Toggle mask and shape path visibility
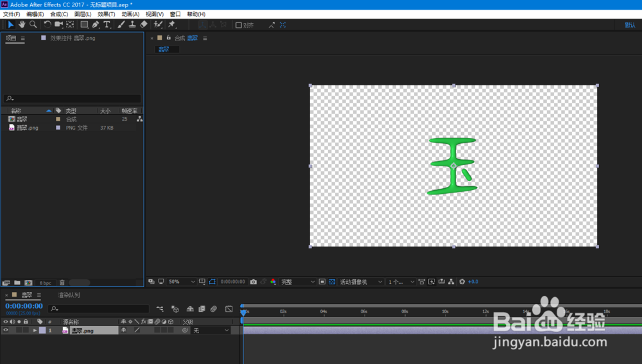This screenshot has width=642, height=364. 212,282
